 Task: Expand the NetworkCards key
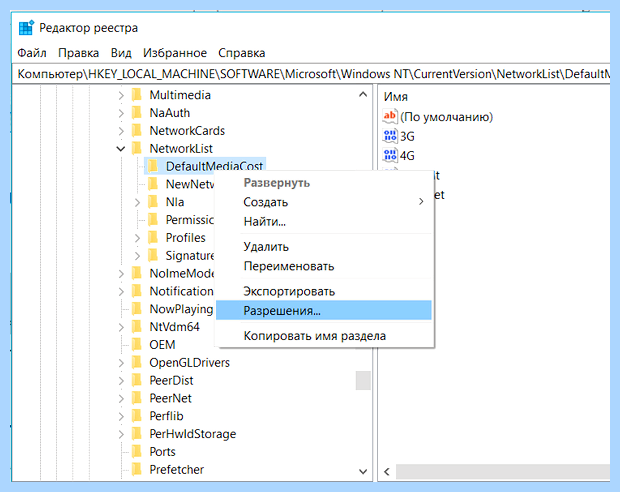pos(121,131)
